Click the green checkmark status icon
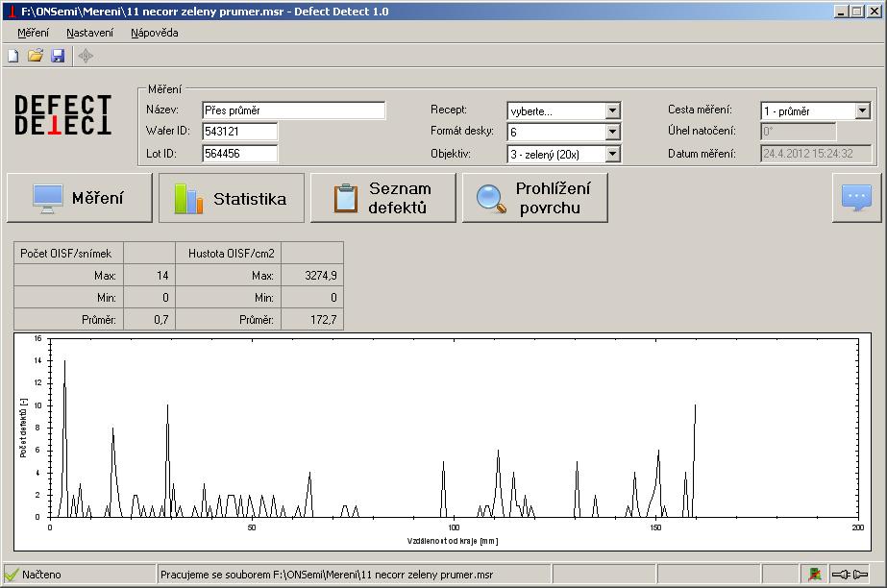Viewport: 887px width, 588px height. (12, 575)
